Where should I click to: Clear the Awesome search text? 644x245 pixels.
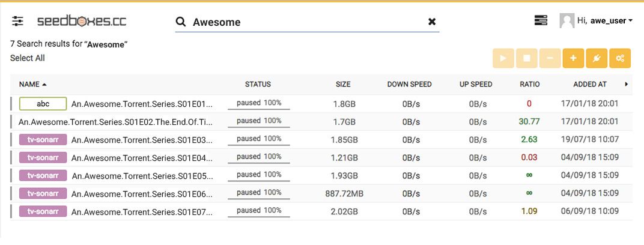pyautogui.click(x=432, y=22)
